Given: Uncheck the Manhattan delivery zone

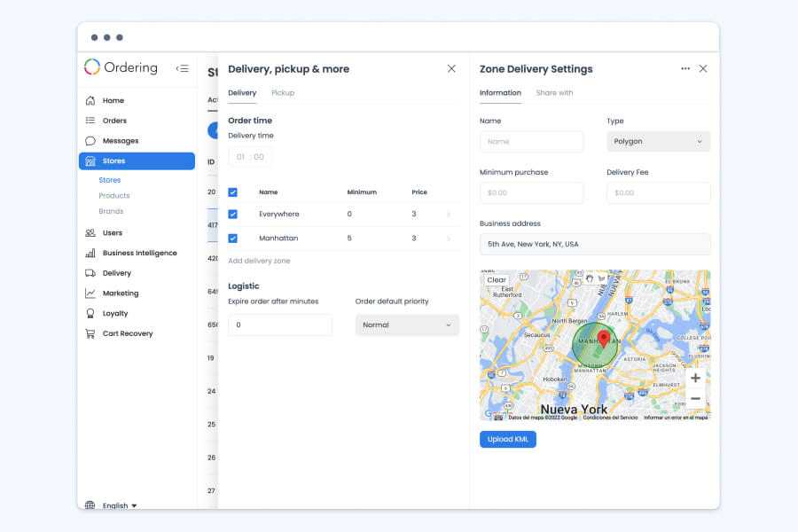Looking at the screenshot, I should click(234, 238).
